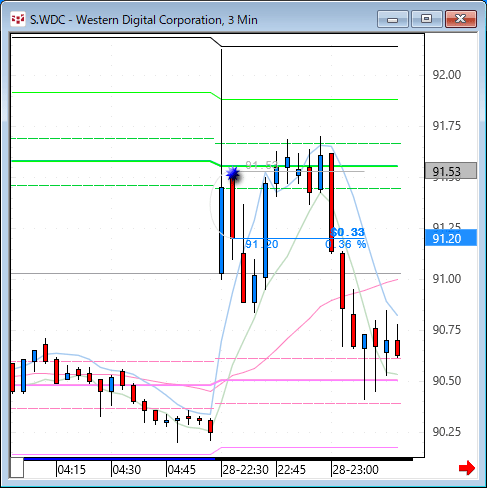487x488 pixels.
Task: Click the 92.00 price axis label
Action: point(447,75)
